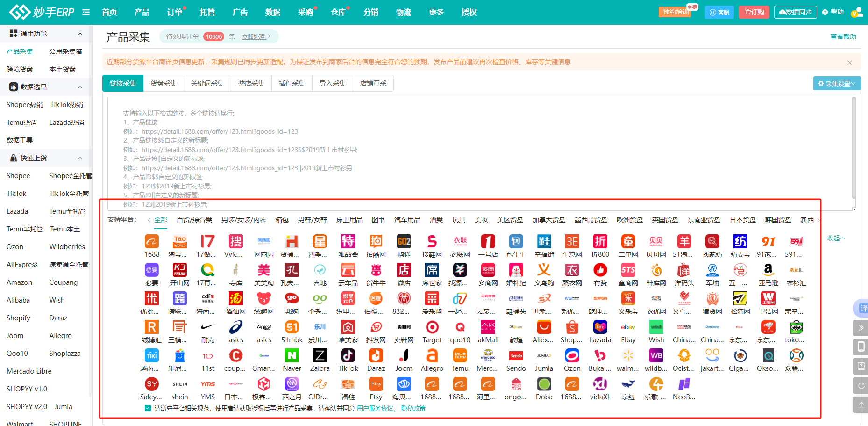Open the Zalora platform icon
The width and height of the screenshot is (868, 426).
320,356
